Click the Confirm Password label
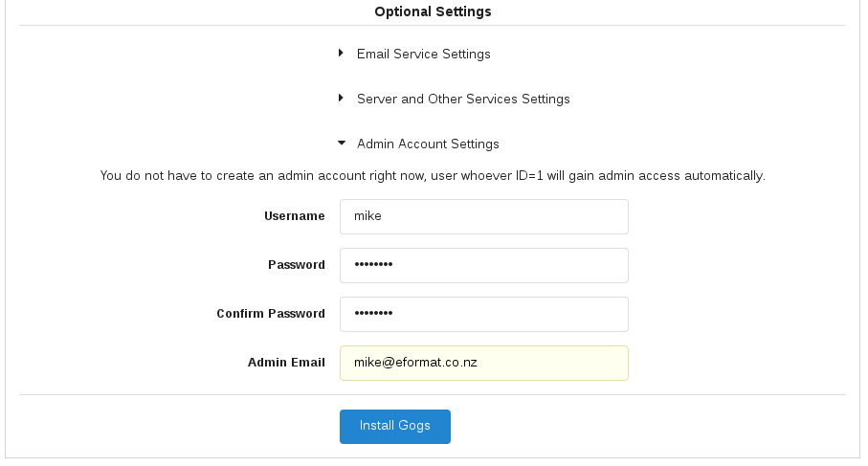The image size is (868, 466). (x=270, y=314)
